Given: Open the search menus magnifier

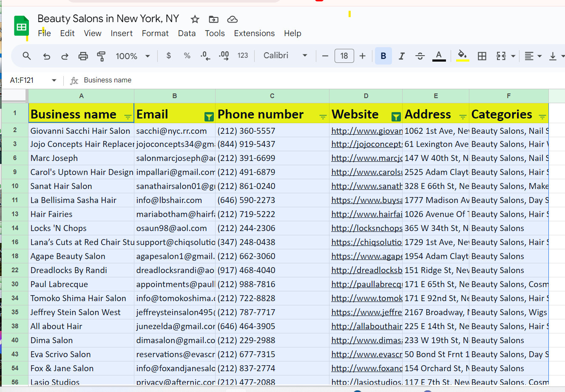Looking at the screenshot, I should 27,56.
